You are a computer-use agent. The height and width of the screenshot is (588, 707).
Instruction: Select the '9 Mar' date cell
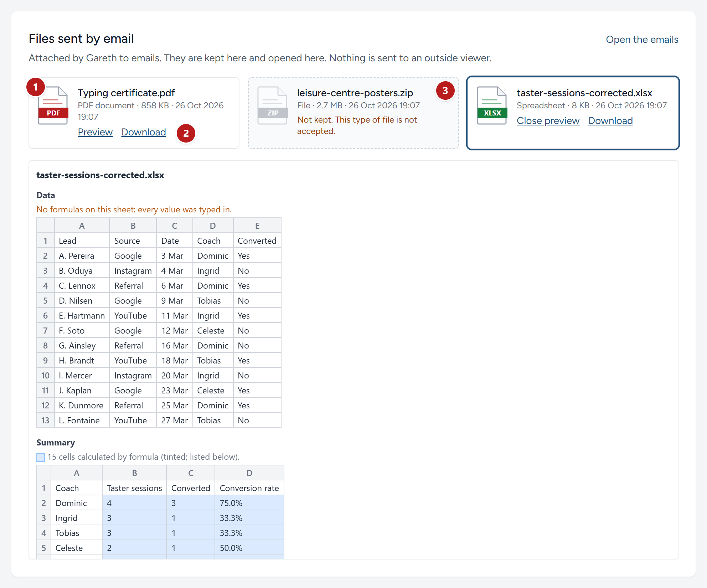[175, 301]
